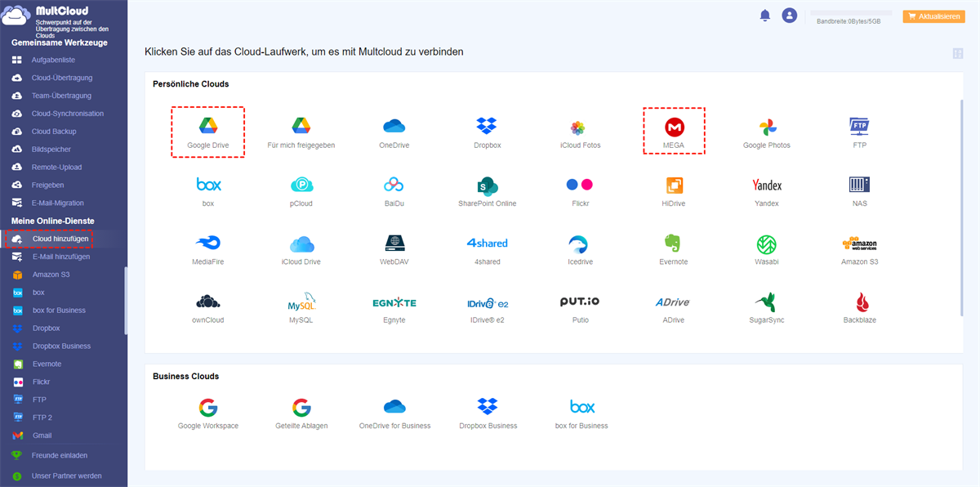980x487 pixels.
Task: Select Cloud-Synchronisation in sidebar
Action: pos(67,114)
